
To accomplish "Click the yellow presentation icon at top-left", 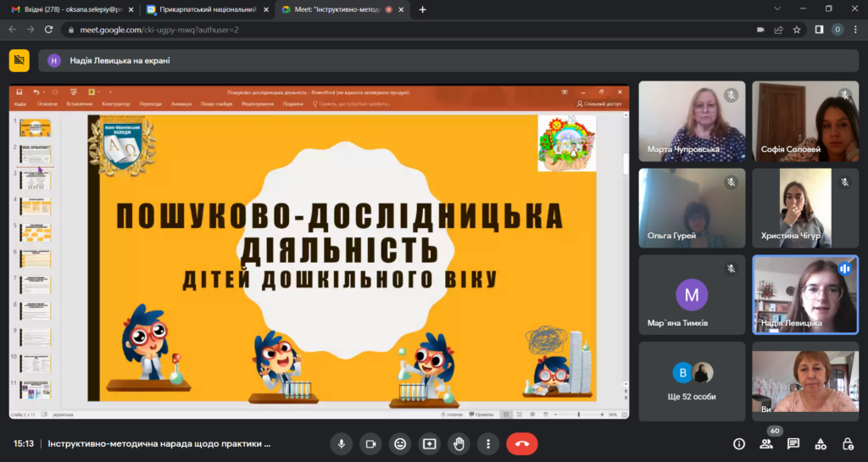I will click(x=19, y=60).
